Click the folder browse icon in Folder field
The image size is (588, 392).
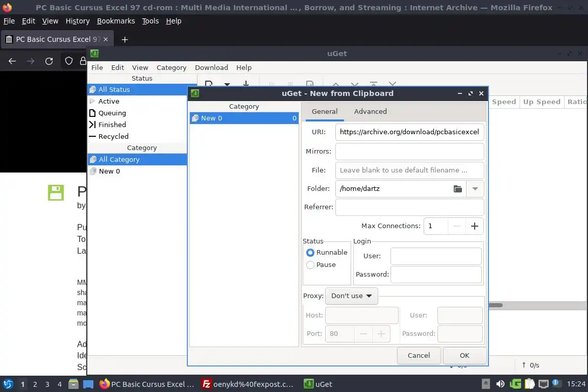pos(457,189)
